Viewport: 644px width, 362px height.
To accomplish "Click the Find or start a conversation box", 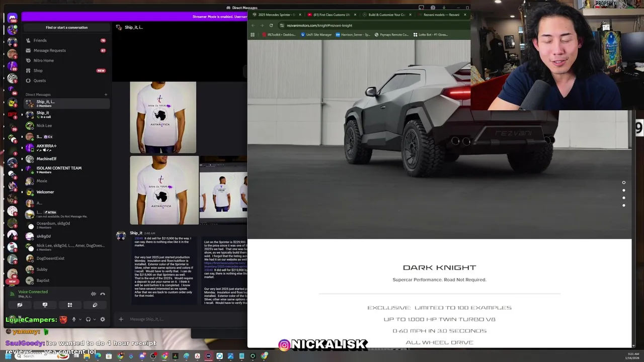I will (x=66, y=27).
